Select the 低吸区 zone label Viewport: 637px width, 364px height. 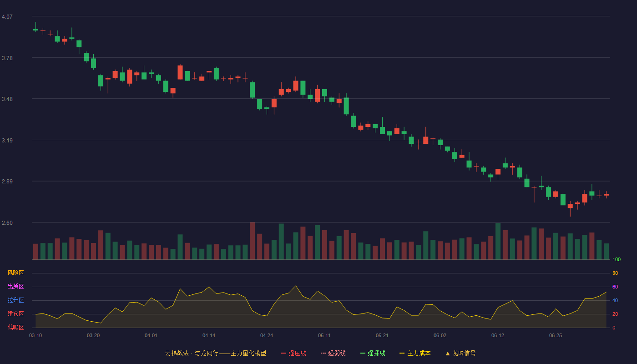(15, 327)
